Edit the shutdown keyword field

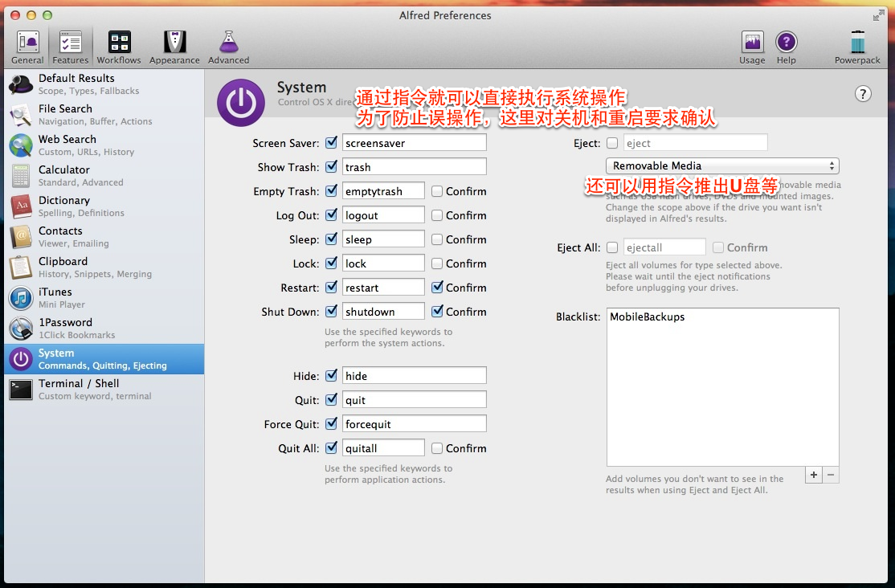click(x=383, y=311)
